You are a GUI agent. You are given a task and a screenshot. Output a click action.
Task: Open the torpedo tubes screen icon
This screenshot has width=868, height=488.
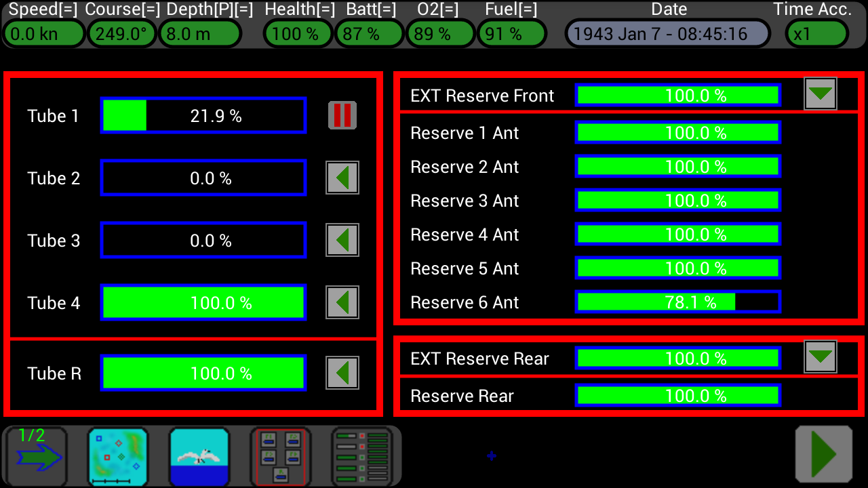[x=280, y=457]
